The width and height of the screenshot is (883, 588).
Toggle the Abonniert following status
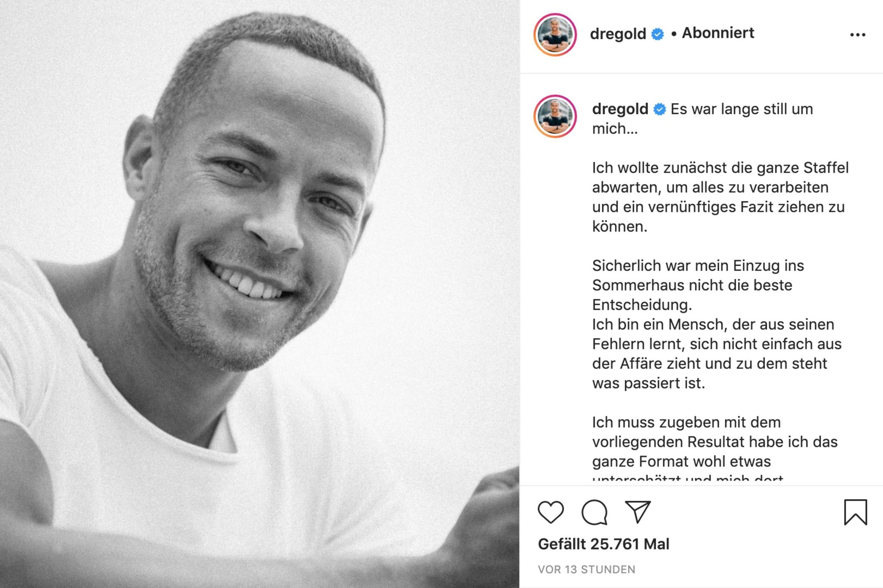[x=718, y=33]
